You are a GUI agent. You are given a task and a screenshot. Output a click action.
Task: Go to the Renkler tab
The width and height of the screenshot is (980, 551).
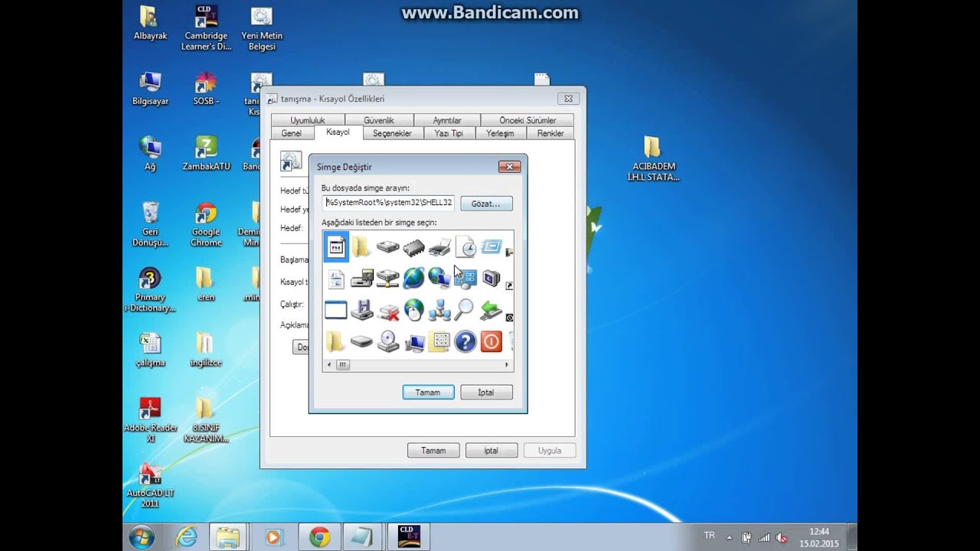coord(550,133)
